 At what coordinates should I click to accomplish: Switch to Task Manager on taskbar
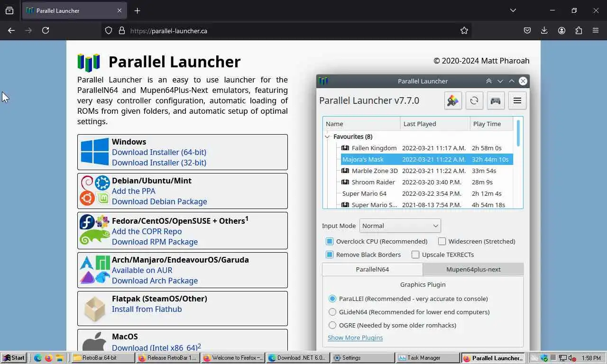(427, 358)
